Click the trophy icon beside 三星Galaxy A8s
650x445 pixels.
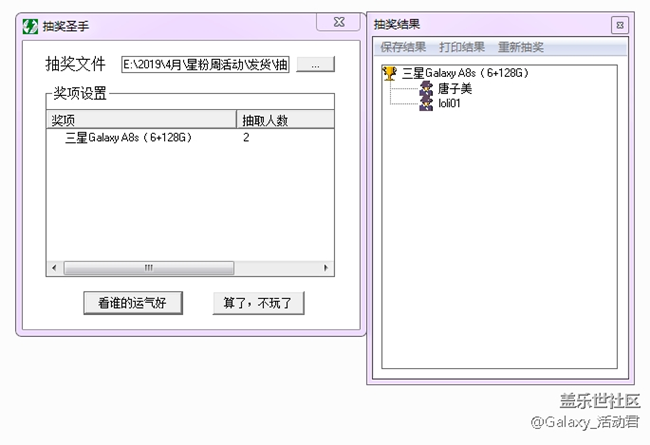(x=390, y=73)
